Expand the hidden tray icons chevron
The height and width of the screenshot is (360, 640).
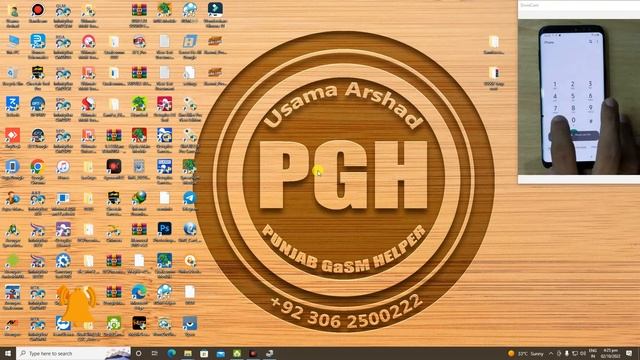click(x=551, y=353)
